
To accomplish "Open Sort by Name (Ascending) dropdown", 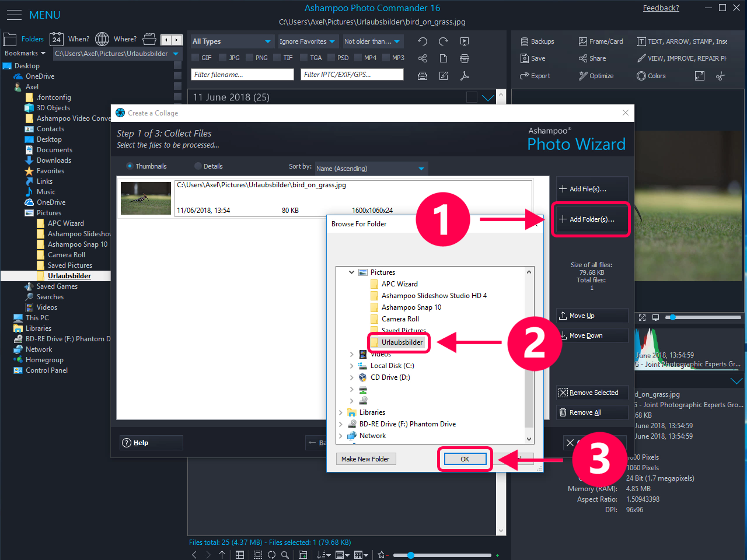I will [371, 169].
